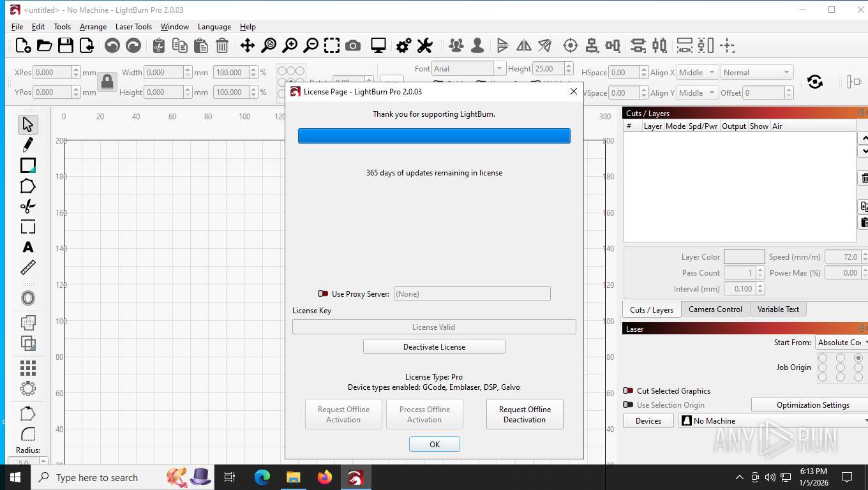Screen dimensions: 868x490
Task: Click the License Key field
Action: pyautogui.click(x=434, y=327)
